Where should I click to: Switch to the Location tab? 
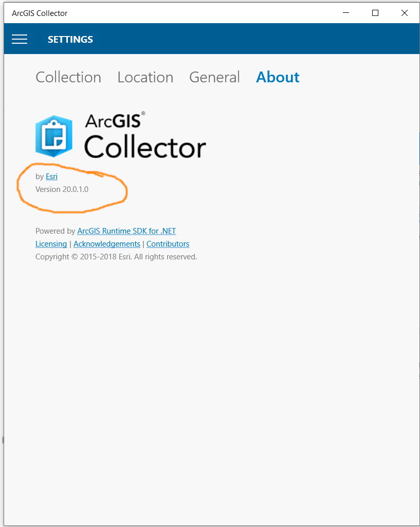tap(145, 77)
